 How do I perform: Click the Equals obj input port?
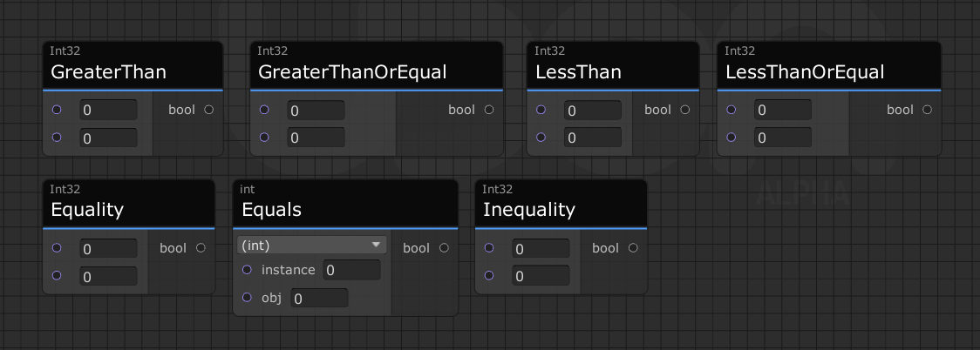pyautogui.click(x=248, y=298)
